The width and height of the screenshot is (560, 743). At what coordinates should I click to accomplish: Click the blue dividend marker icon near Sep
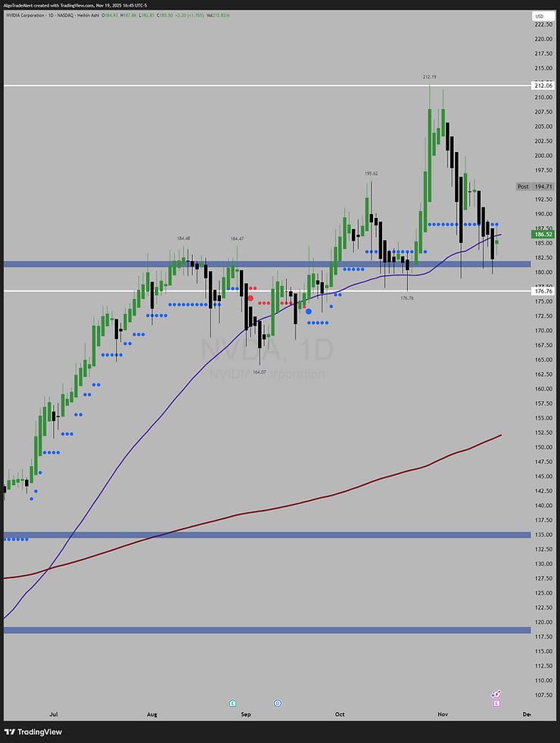click(278, 703)
